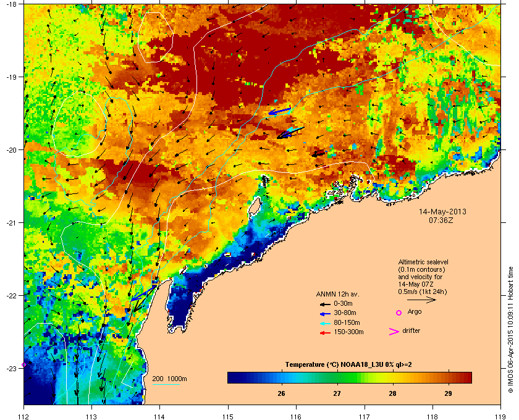Click the 'Altimetric sealevel' legend text
Image resolution: width=519 pixels, height=420 pixels.
point(423,262)
